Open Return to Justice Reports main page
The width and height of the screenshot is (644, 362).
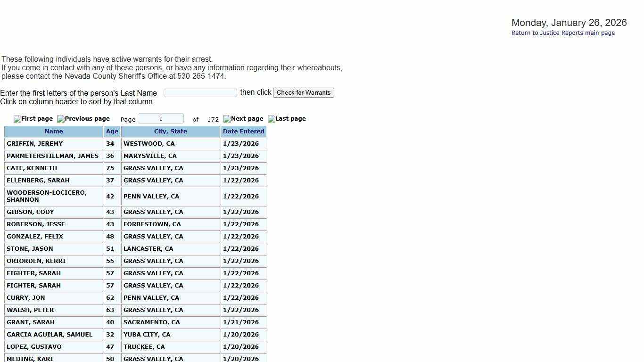[563, 33]
